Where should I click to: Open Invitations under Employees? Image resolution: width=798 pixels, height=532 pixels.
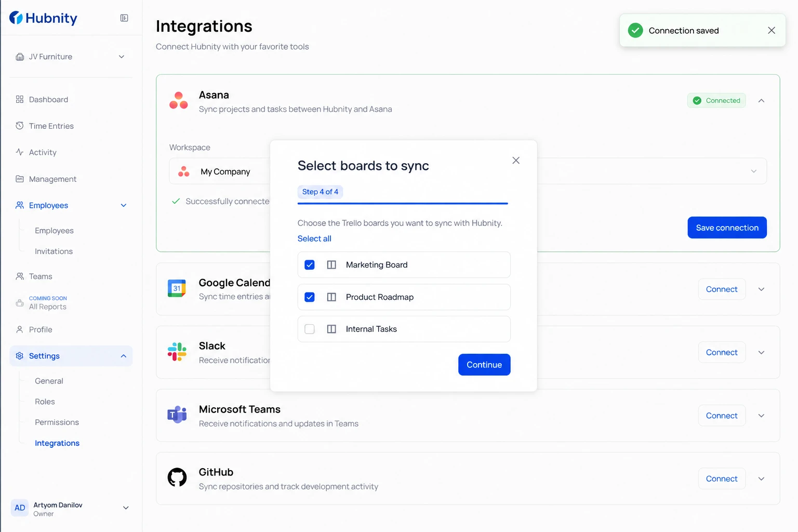(x=54, y=251)
